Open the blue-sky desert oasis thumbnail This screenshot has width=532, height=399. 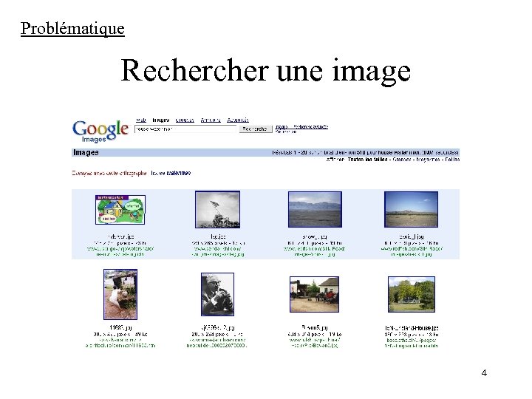point(412,209)
